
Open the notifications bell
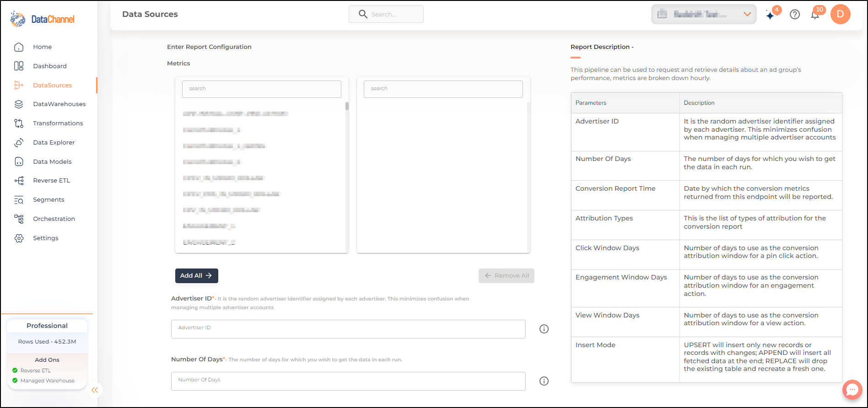click(815, 15)
